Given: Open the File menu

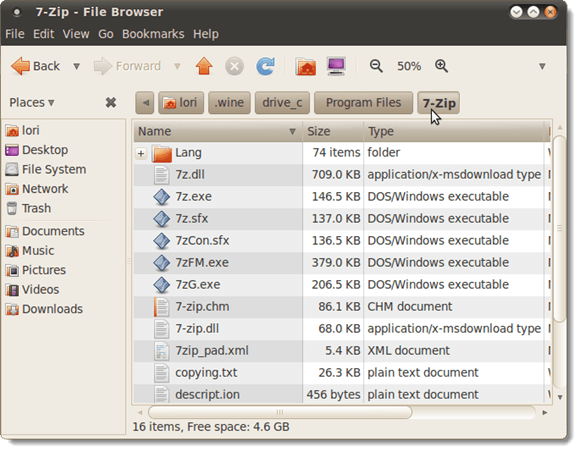Looking at the screenshot, I should pos(15,34).
